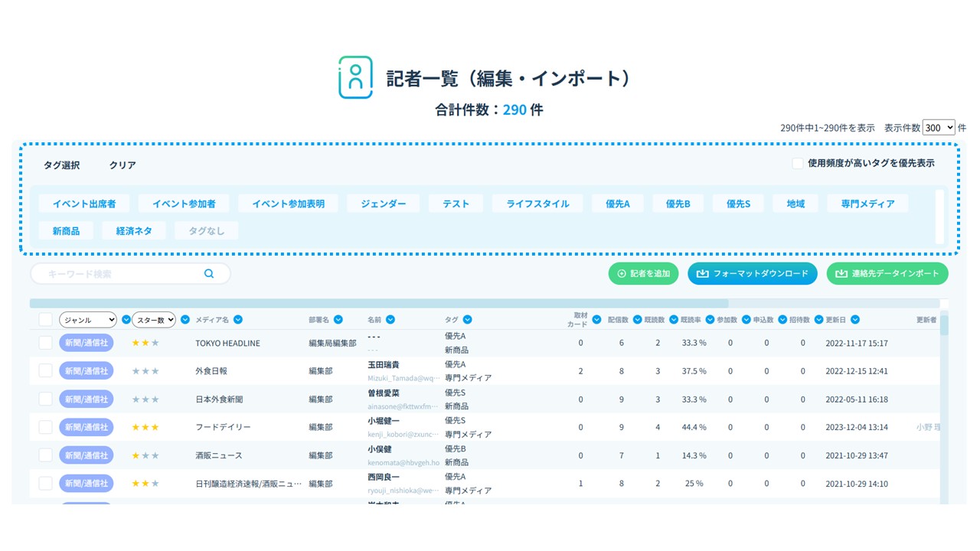Image resolution: width=980 pixels, height=551 pixels.
Task: Open the 表示件数 300 dropdown
Action: point(939,128)
